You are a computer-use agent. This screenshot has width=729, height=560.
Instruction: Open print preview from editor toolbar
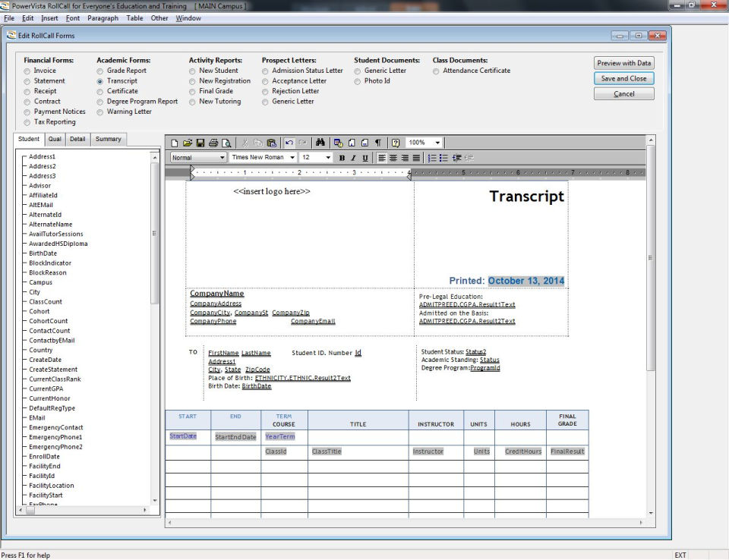point(226,143)
